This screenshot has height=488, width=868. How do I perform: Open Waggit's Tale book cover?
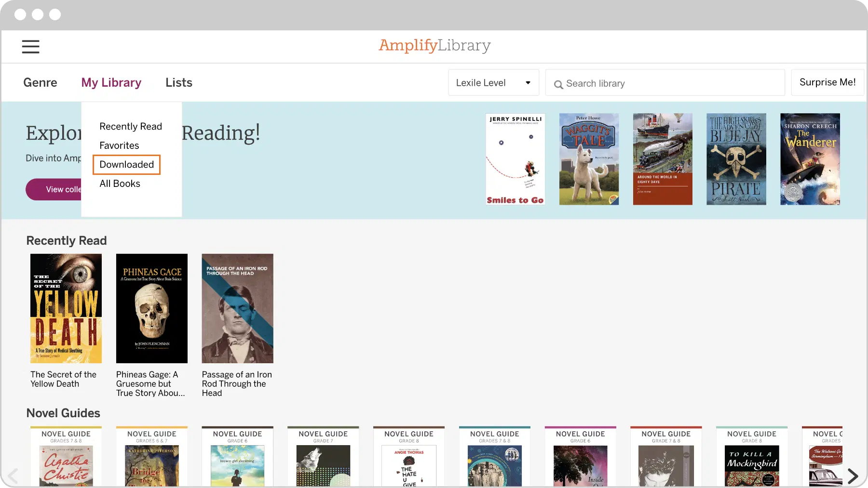[x=589, y=159]
